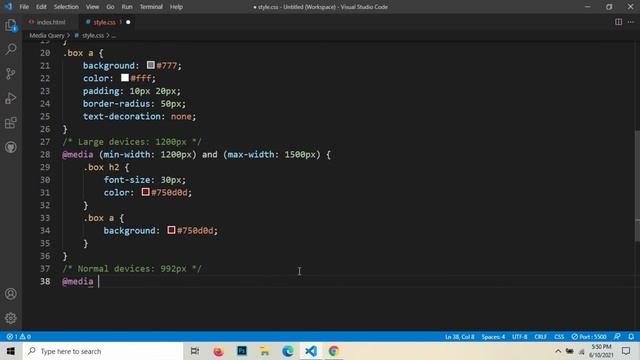
Task: Open the Extensions view
Action: coord(11,123)
